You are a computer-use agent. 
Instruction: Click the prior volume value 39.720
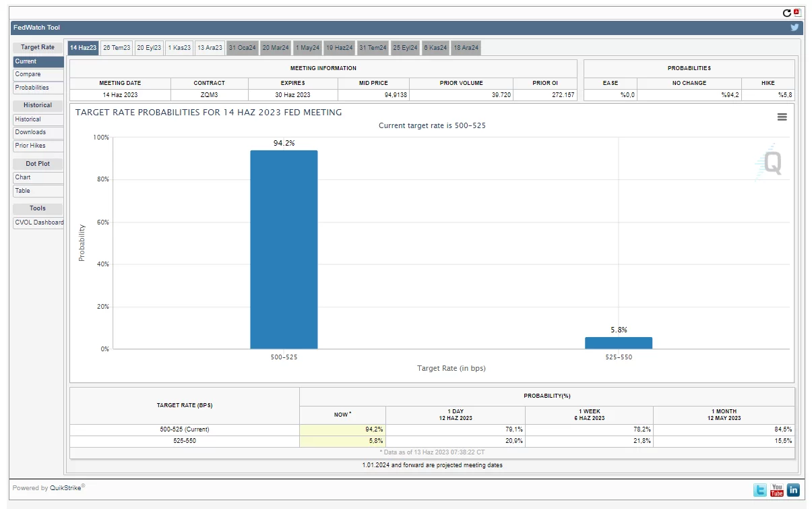[462, 95]
